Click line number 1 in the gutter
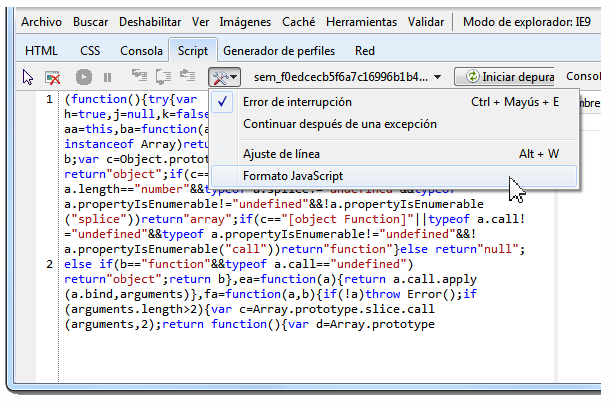The height and width of the screenshot is (402, 613). point(49,99)
